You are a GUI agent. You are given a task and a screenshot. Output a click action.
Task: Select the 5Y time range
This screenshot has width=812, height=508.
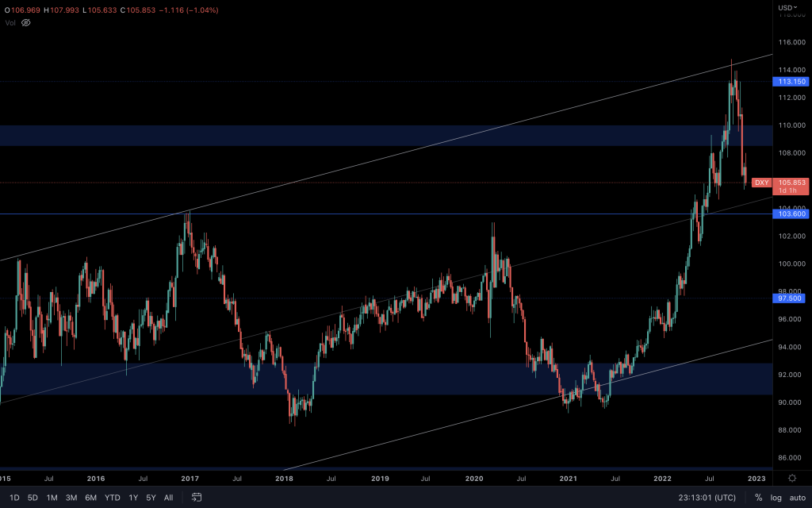point(151,498)
